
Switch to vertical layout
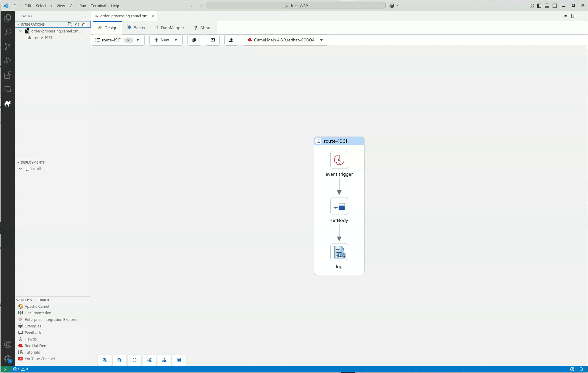164,360
